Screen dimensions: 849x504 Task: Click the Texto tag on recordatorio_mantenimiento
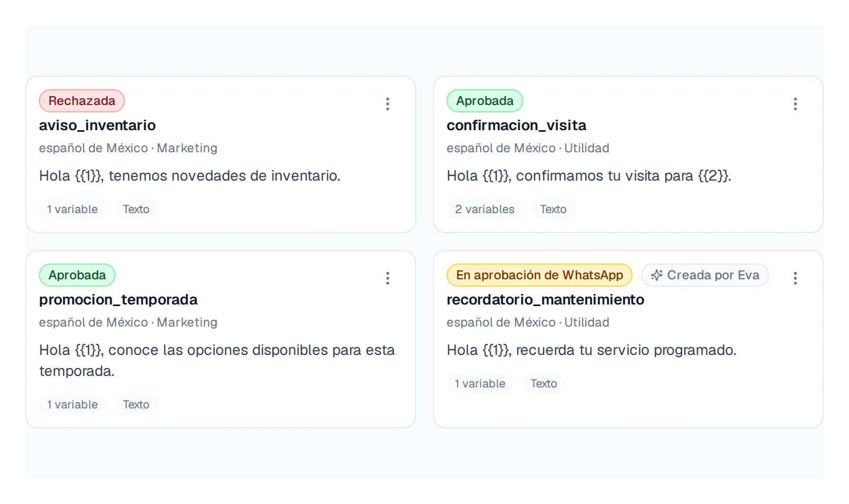[544, 384]
